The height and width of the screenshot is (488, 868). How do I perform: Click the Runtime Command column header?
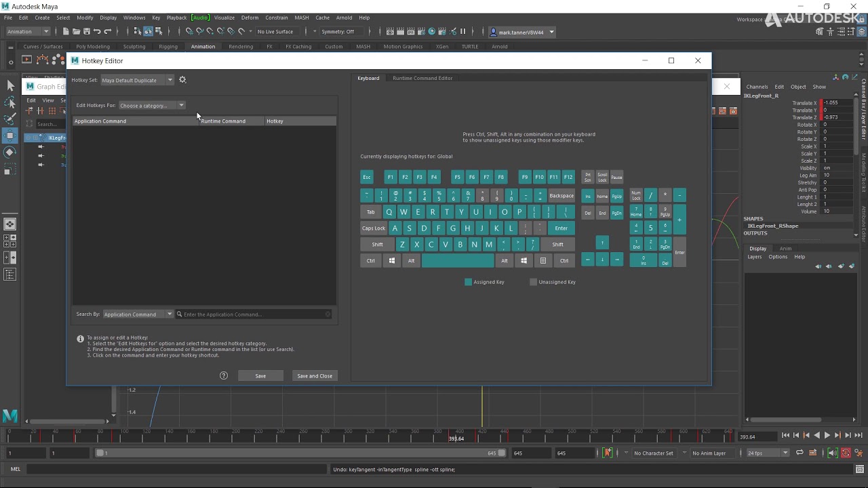tap(232, 121)
